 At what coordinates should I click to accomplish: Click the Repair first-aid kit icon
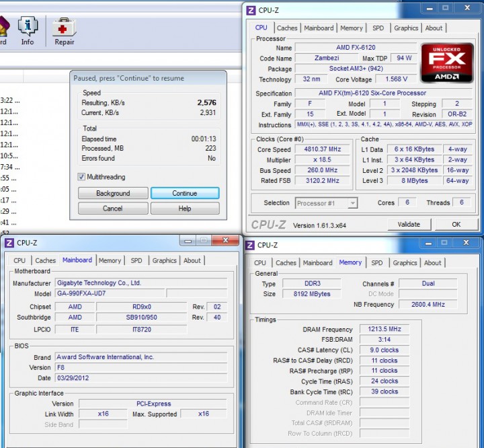(x=65, y=31)
